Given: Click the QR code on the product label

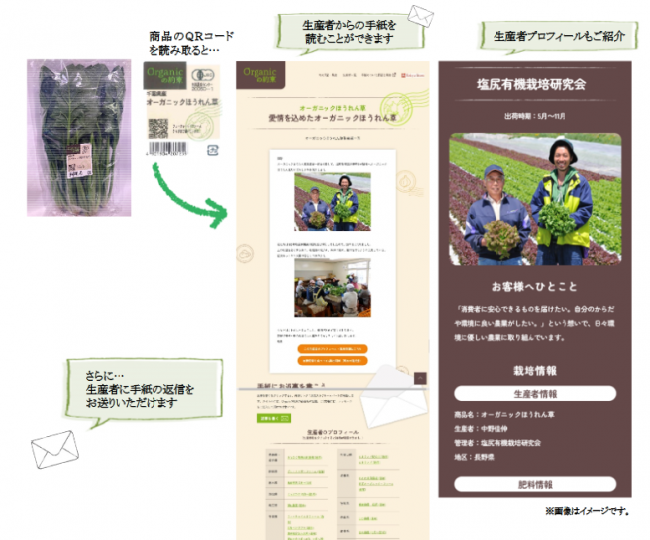Looking at the screenshot, I should (x=157, y=128).
